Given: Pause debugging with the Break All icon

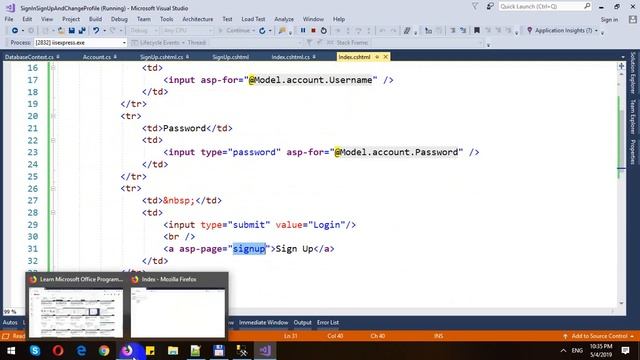Looking at the screenshot, I should [x=303, y=31].
